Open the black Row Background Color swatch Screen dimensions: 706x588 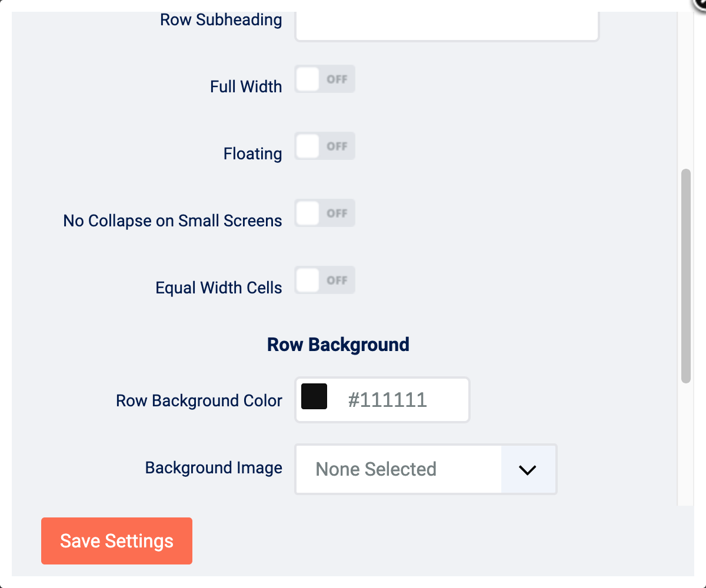coord(314,397)
